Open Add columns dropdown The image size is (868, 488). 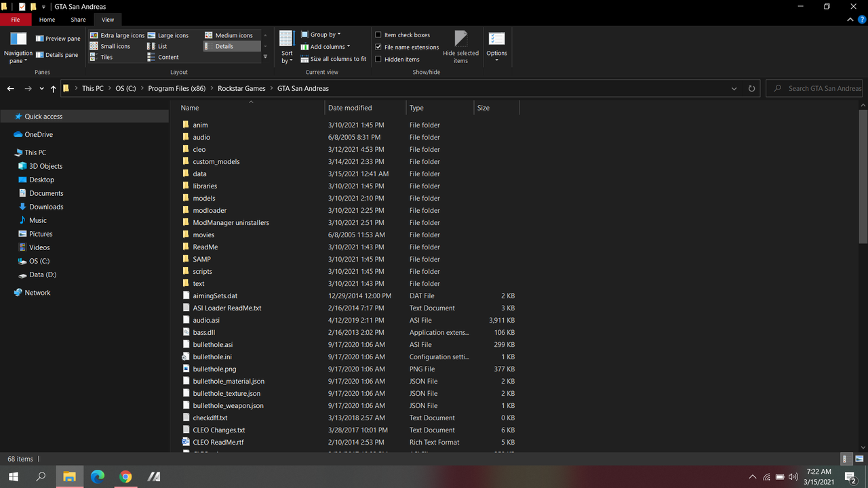coord(325,47)
